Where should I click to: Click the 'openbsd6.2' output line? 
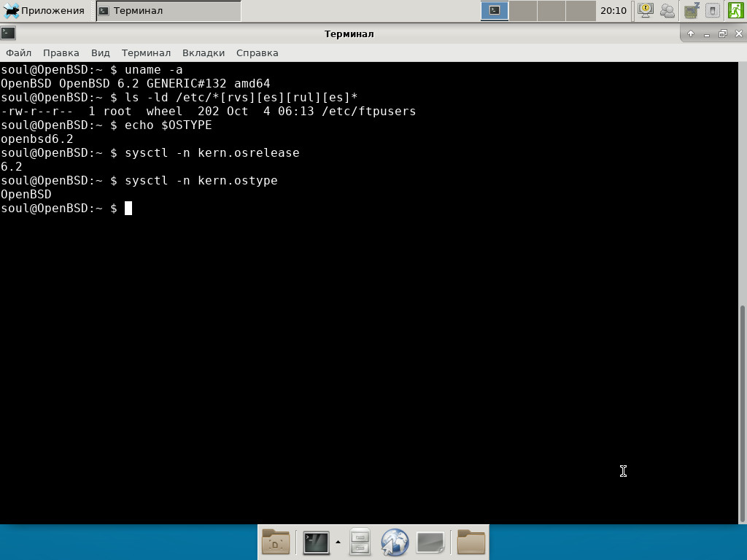(x=37, y=139)
